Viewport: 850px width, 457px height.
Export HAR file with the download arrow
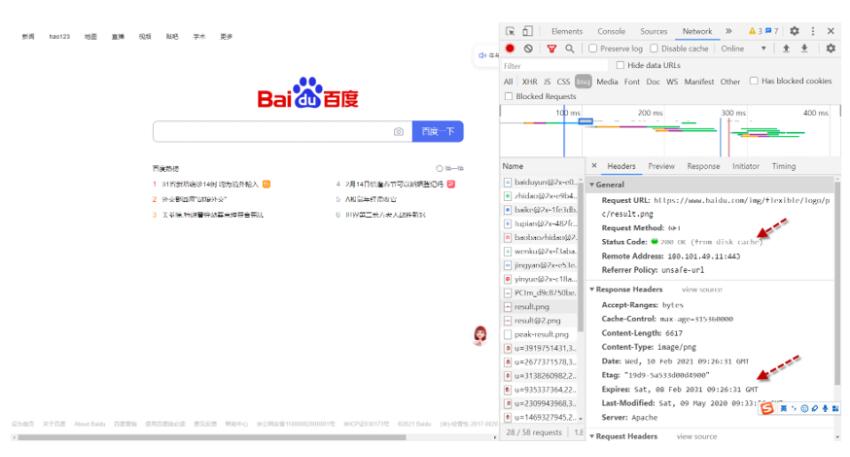point(804,49)
